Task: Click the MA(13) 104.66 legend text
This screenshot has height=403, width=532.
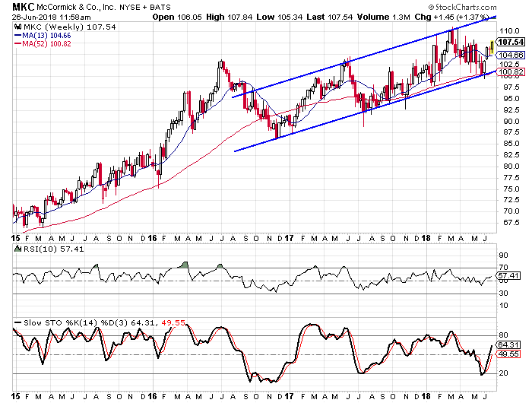Action: tap(46, 36)
